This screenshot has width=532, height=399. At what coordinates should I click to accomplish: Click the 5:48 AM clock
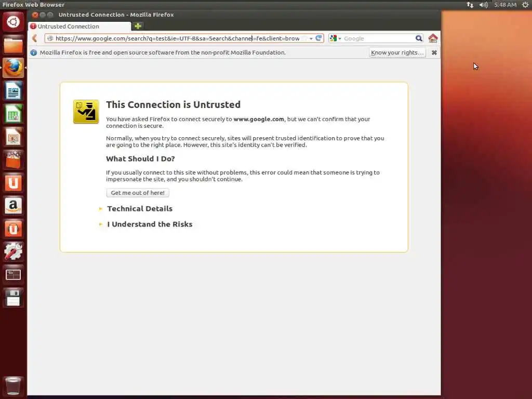point(505,5)
